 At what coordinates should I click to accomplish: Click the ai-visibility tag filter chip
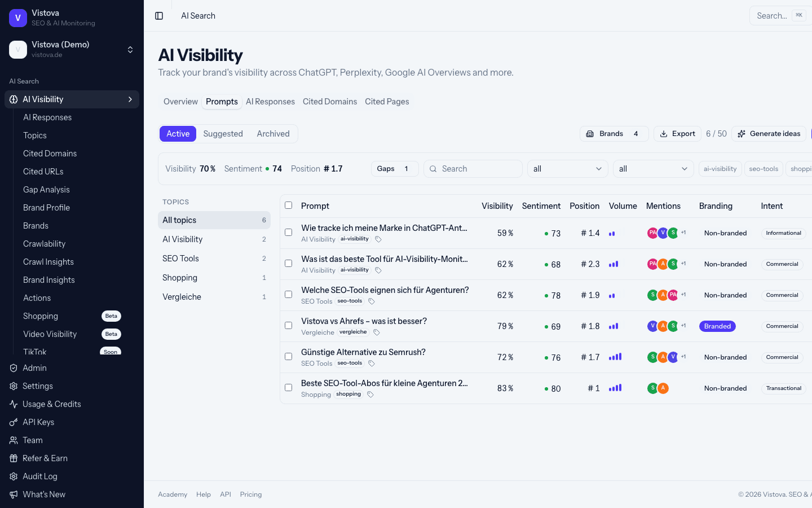pos(720,169)
